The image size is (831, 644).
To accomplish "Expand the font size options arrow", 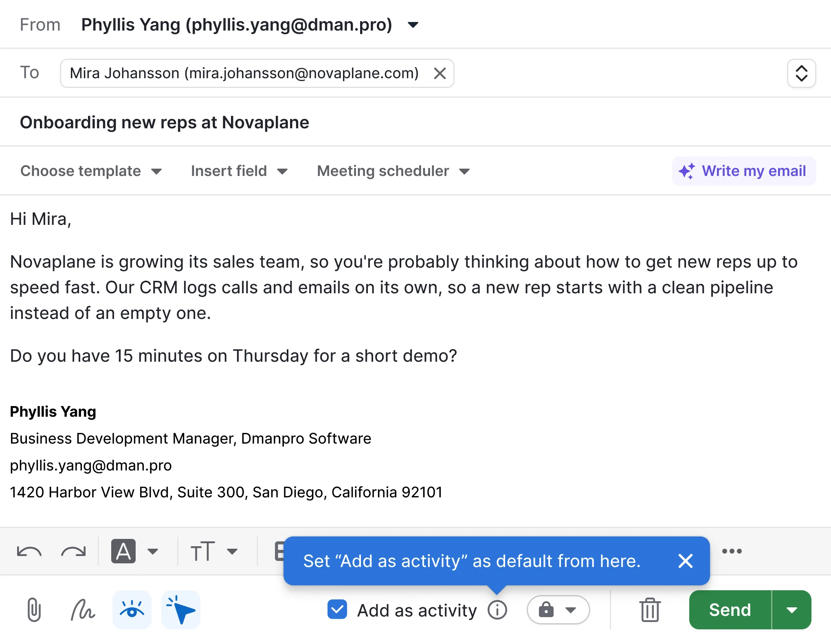I will point(232,552).
